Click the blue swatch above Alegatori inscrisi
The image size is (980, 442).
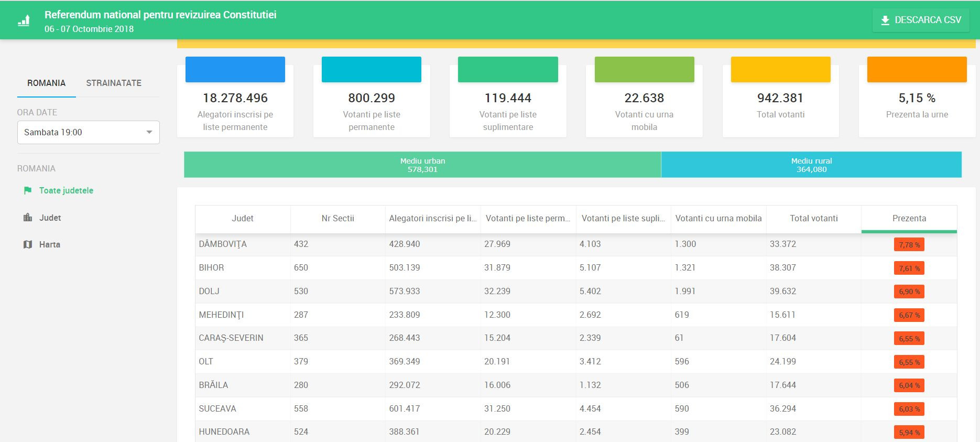[x=235, y=70]
